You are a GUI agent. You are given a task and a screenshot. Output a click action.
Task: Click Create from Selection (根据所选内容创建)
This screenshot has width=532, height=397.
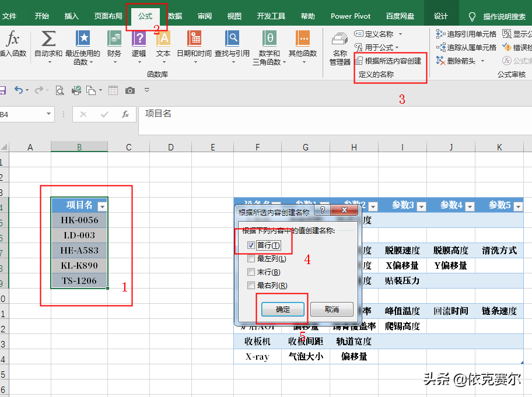388,61
